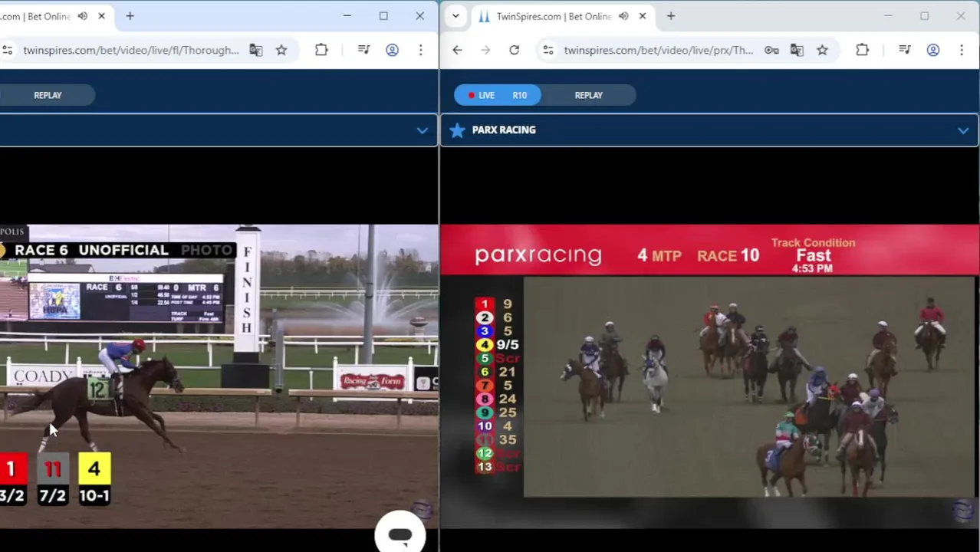
Task: View site information icon in right address bar
Action: pos(548,50)
